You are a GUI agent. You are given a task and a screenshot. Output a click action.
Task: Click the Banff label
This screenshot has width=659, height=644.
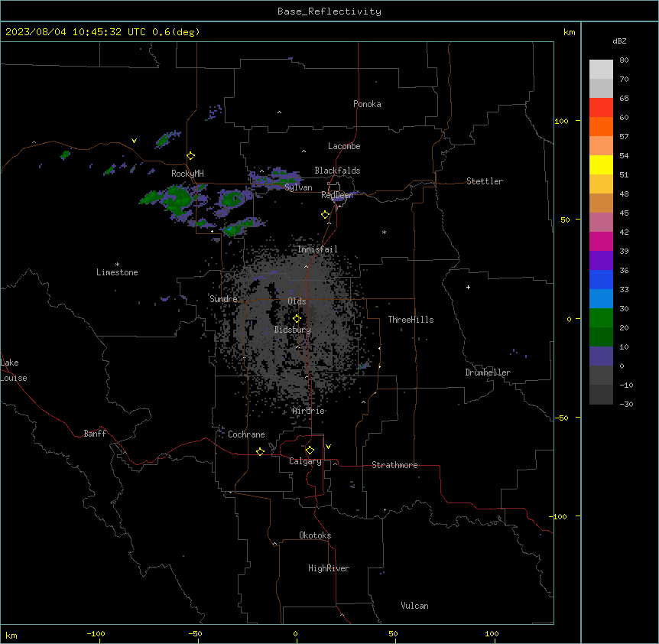(x=95, y=434)
